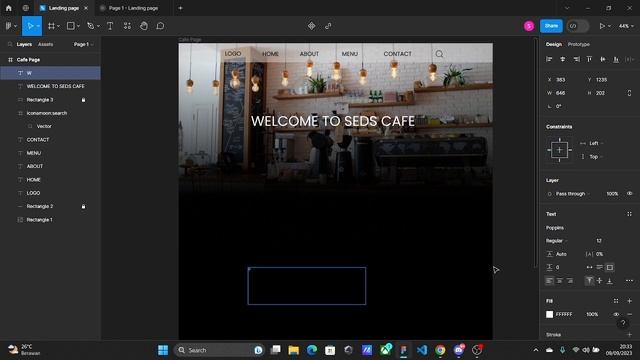Open the Page 1 - Landing page tab
Image resolution: width=640 pixels, height=360 pixels.
[x=133, y=8]
